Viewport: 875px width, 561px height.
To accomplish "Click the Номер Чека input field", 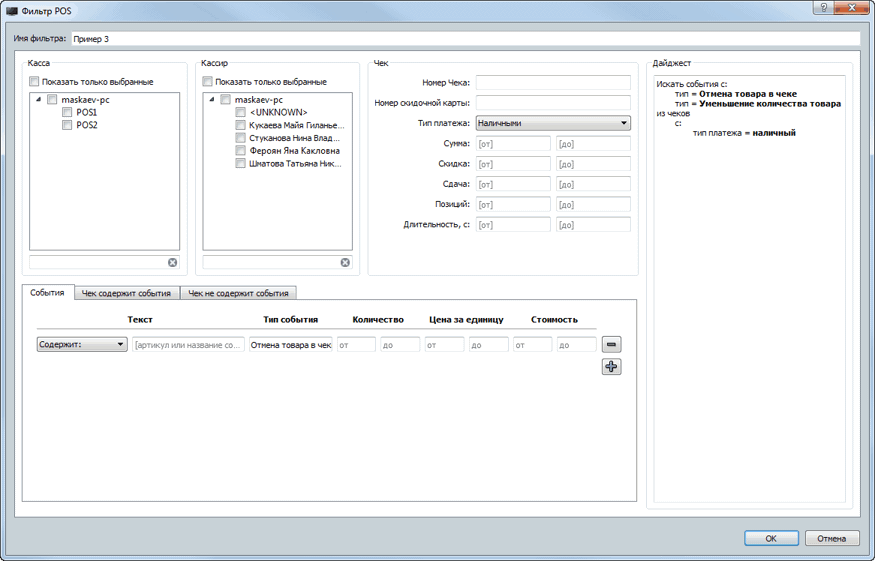I will point(553,83).
